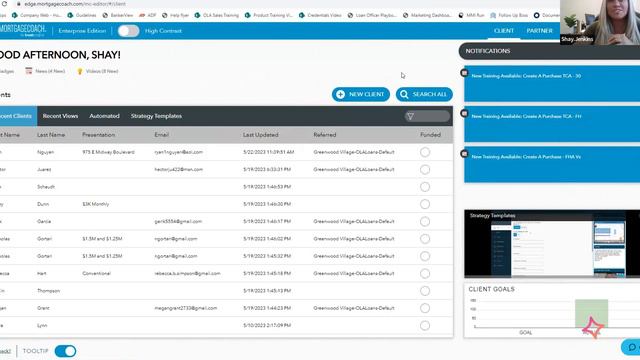Viewport: 640px width, 360px height.
Task: Sort by the Presentation column header
Action: (98, 135)
